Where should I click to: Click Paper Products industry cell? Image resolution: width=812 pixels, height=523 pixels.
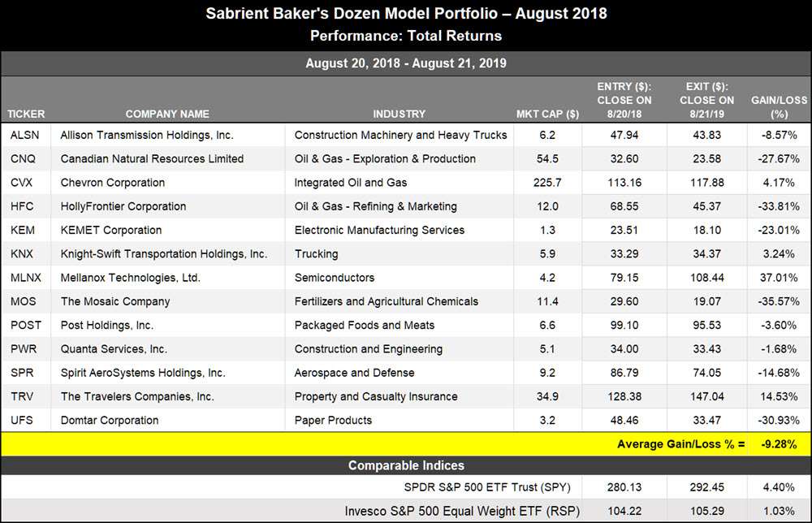333,421
